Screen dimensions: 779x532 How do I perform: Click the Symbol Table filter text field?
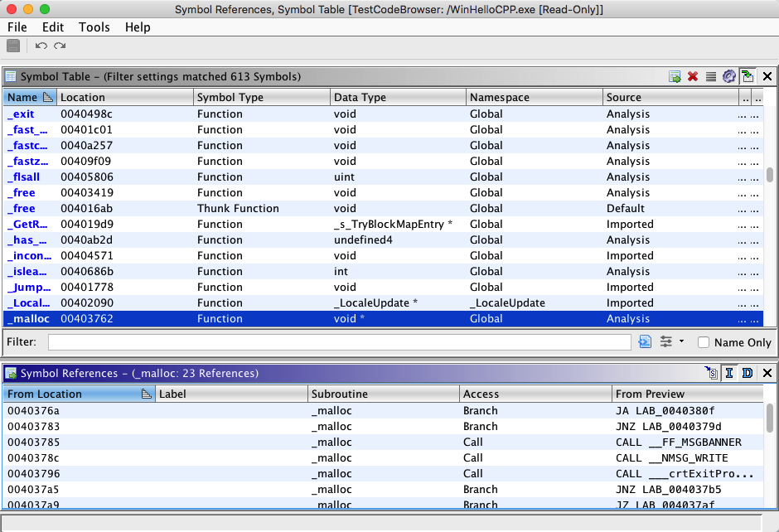point(339,342)
